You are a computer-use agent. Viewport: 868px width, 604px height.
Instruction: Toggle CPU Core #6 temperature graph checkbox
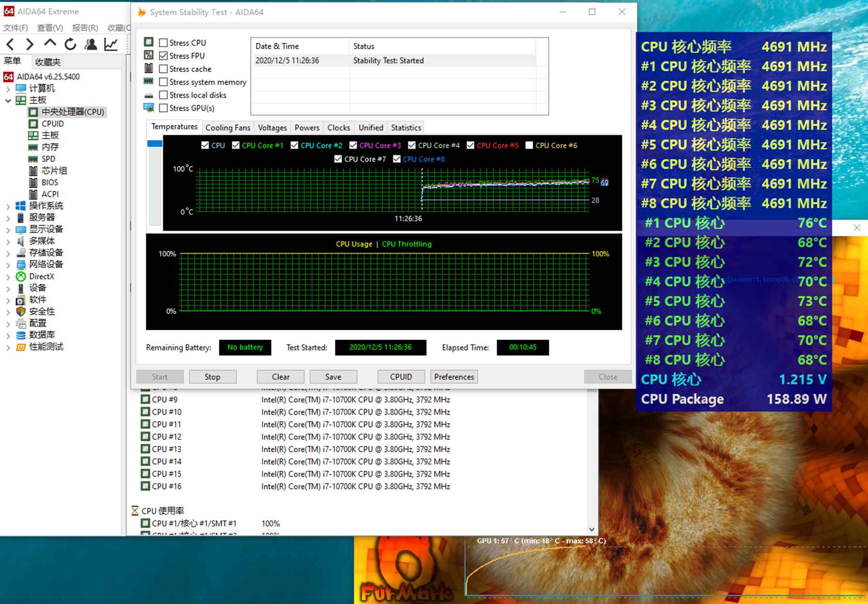click(529, 145)
